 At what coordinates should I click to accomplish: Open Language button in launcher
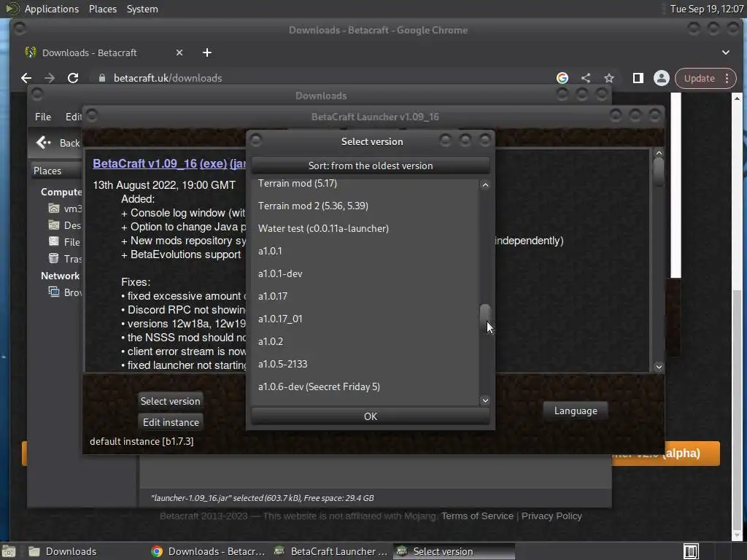[576, 411]
